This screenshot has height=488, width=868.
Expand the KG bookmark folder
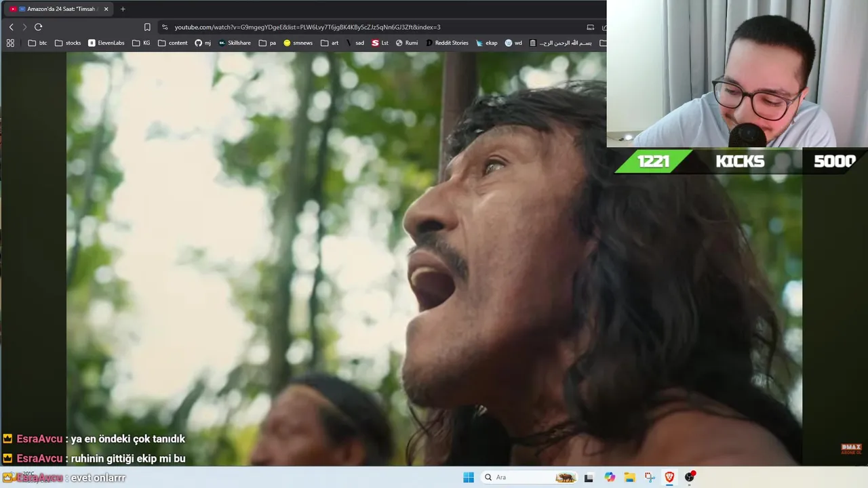(x=142, y=43)
